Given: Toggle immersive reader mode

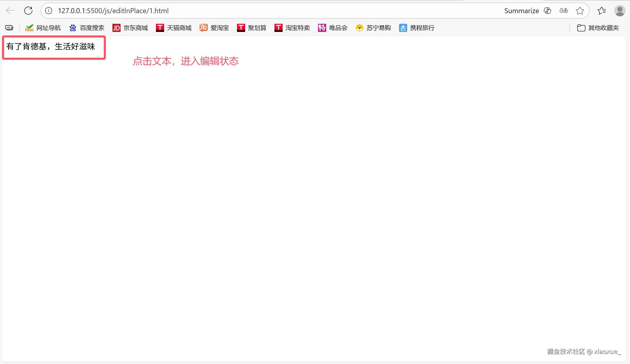Looking at the screenshot, I should click(563, 11).
